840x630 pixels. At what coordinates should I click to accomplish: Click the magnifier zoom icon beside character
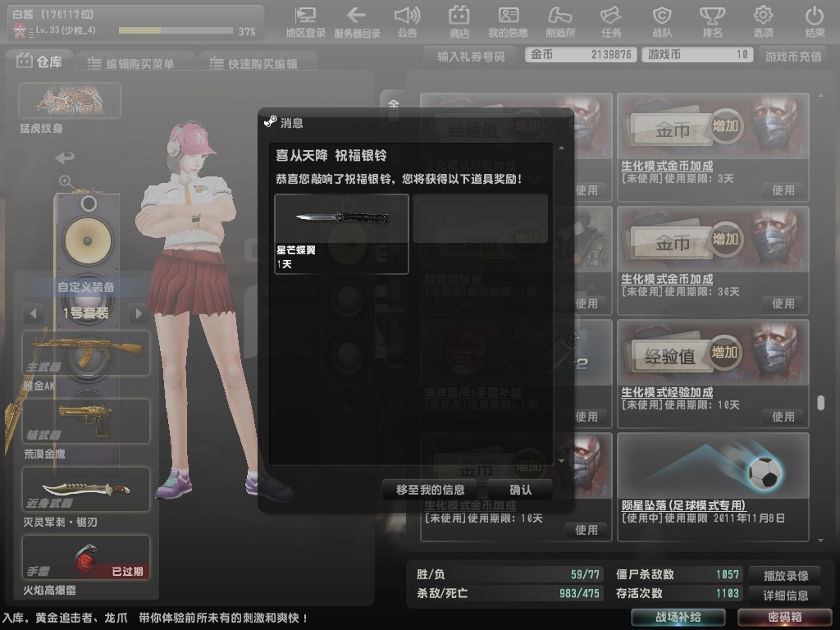(65, 180)
